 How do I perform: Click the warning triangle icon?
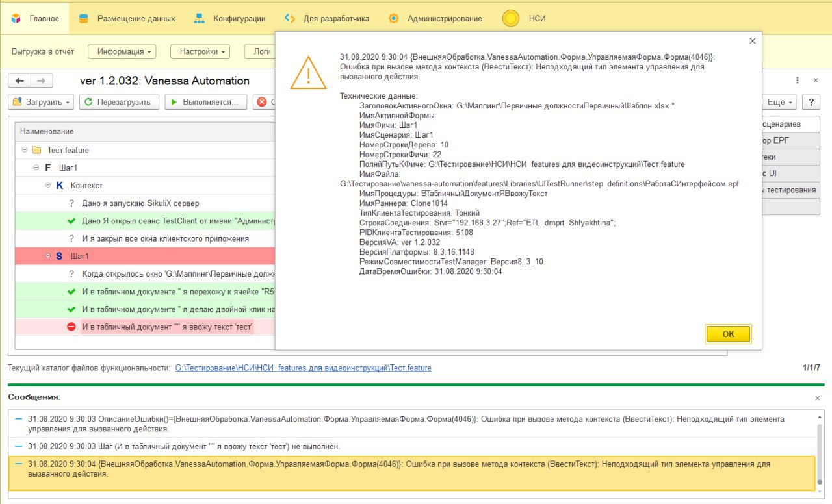click(x=309, y=72)
